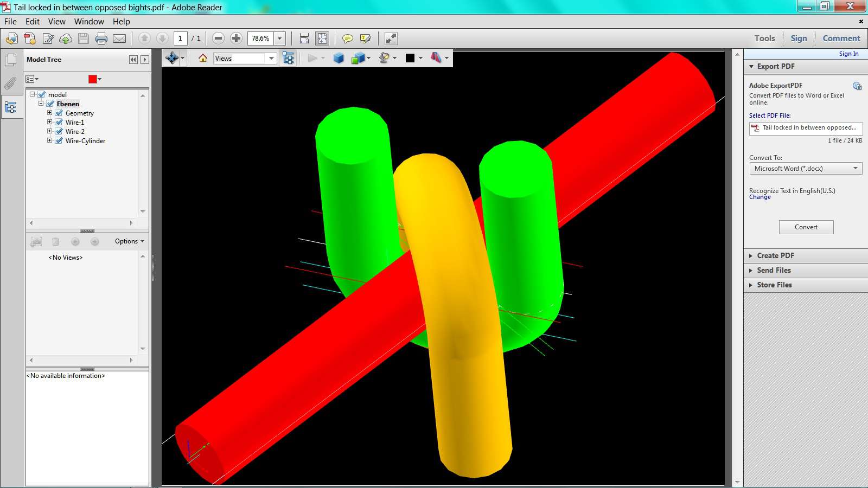Click the Select PDF File link
The image size is (868, 488).
(770, 115)
